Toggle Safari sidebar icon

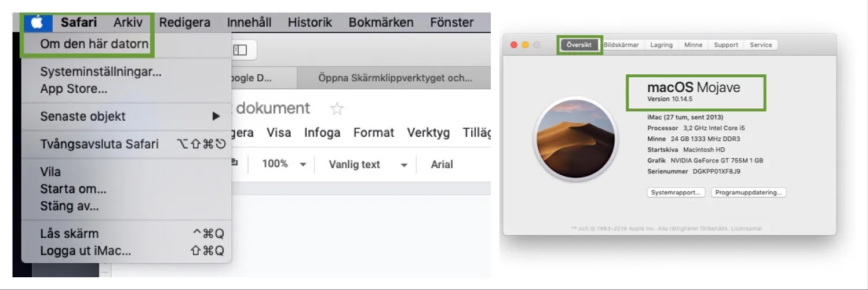tap(240, 50)
